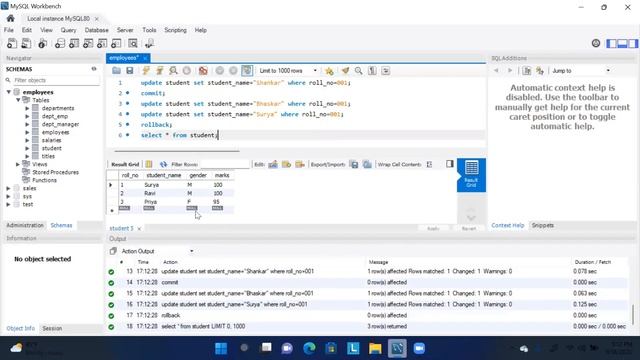Open Microsoft Edge from the taskbar
Viewport: 640px width, 360px height.
pyautogui.click(x=309, y=348)
